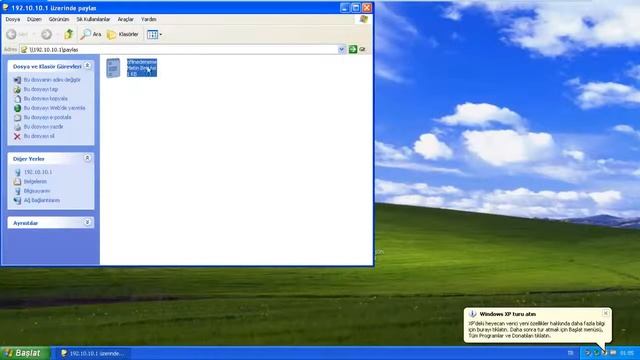Open Ağ Bağlantılarım under Diğer Yerler
The image size is (640, 360).
coord(42,200)
